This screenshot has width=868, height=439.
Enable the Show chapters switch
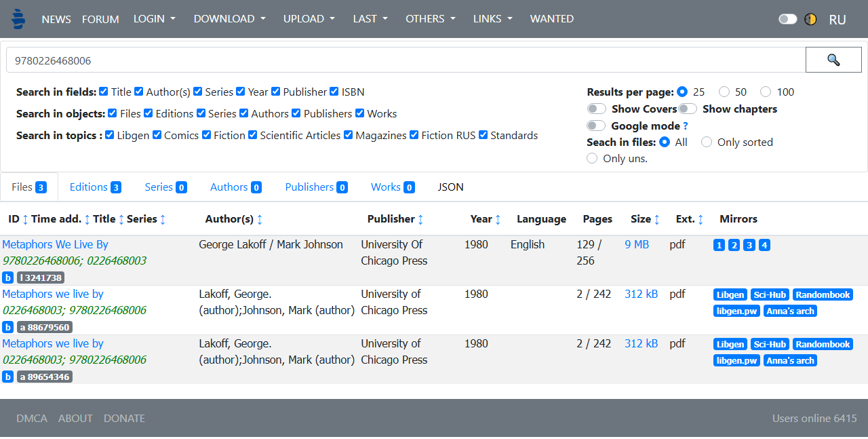[688, 109]
